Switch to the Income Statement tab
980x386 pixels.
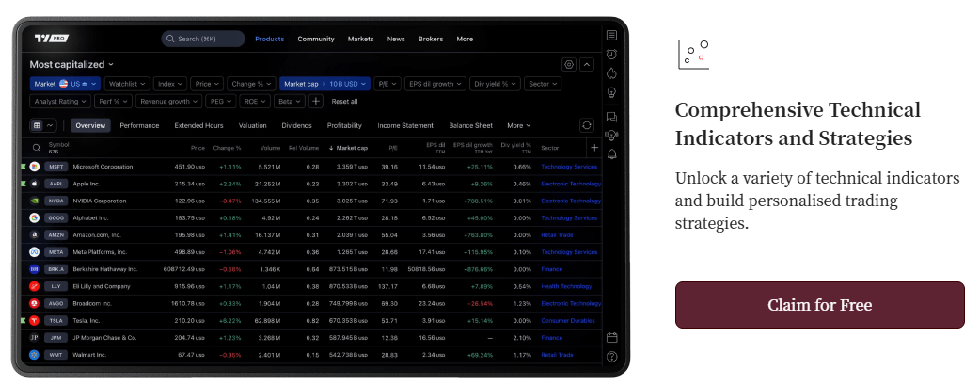pos(405,125)
